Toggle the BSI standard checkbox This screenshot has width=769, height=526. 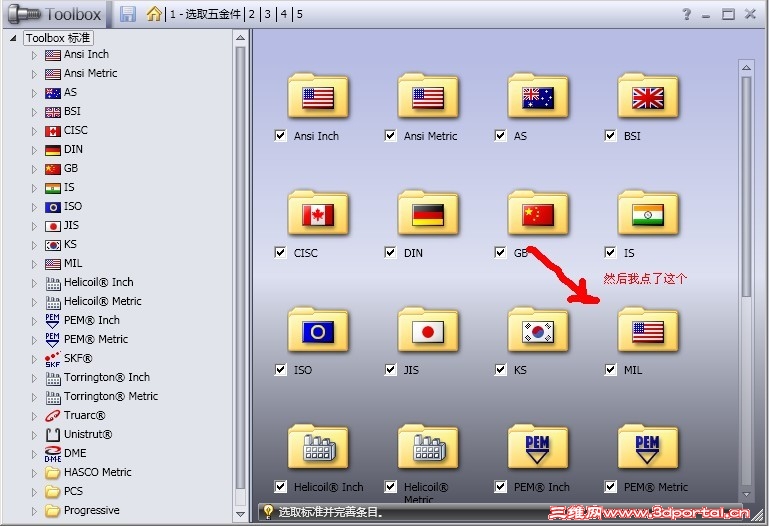tap(610, 135)
